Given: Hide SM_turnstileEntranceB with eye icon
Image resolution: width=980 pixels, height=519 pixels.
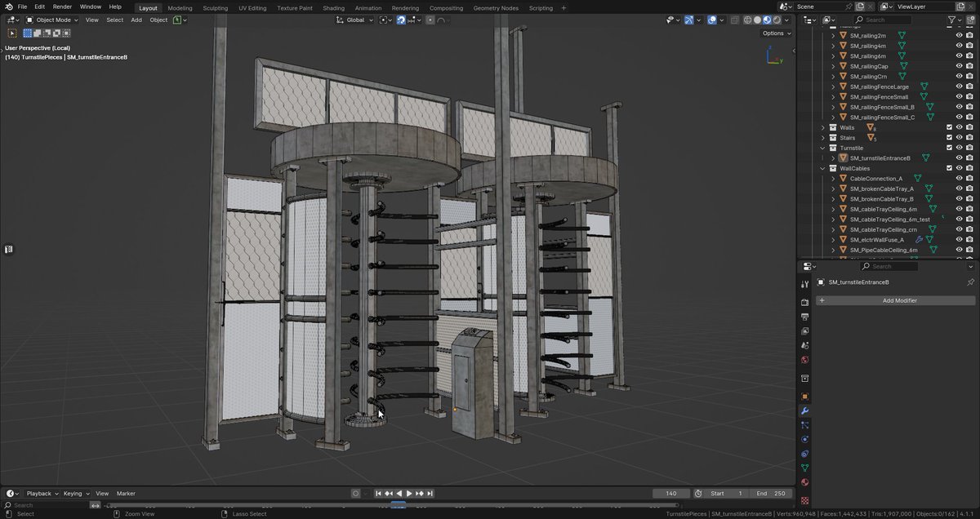Looking at the screenshot, I should click(960, 158).
